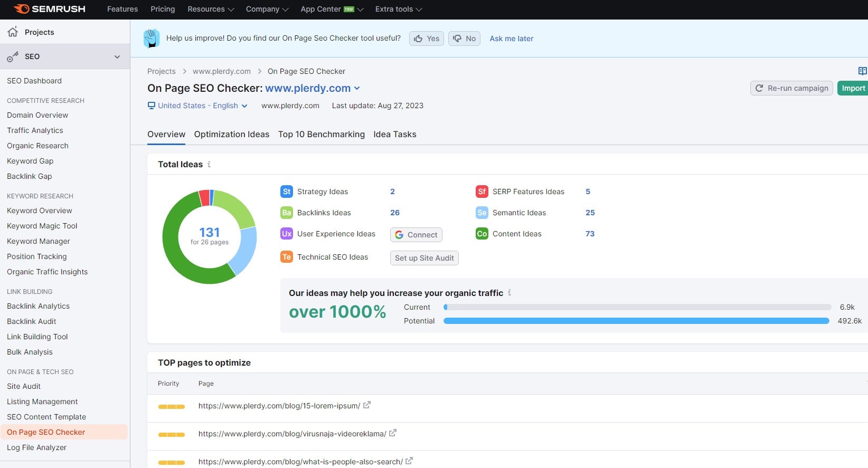This screenshot has height=468, width=868.
Task: Click the Import button
Action: (853, 88)
